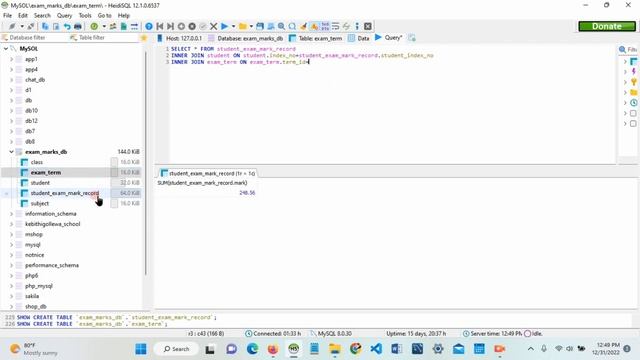
Task: Collapse the exam_marks_db database node
Action: pos(11,152)
